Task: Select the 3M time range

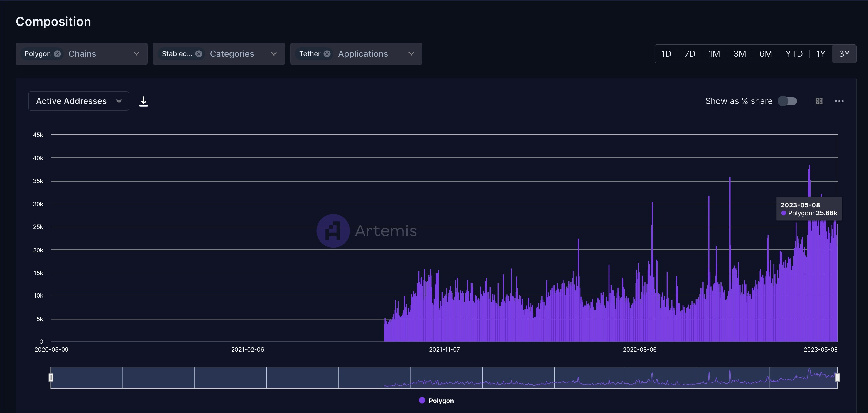Action: pos(740,54)
